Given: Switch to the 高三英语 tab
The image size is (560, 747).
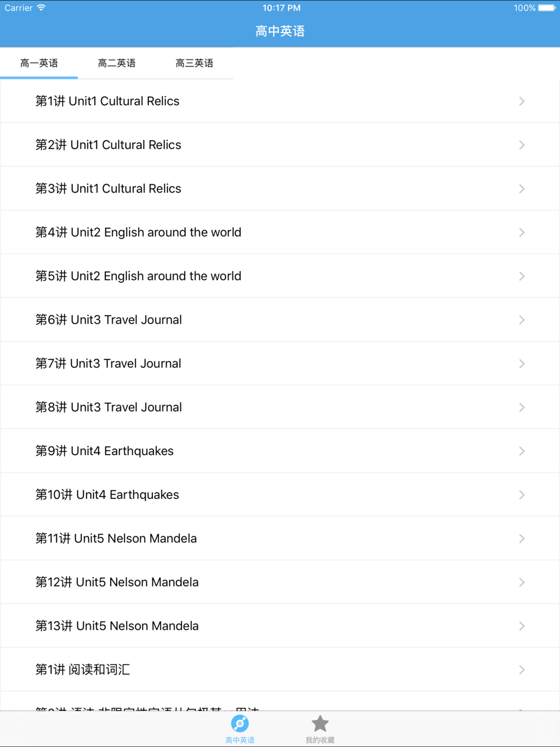Looking at the screenshot, I should [194, 63].
